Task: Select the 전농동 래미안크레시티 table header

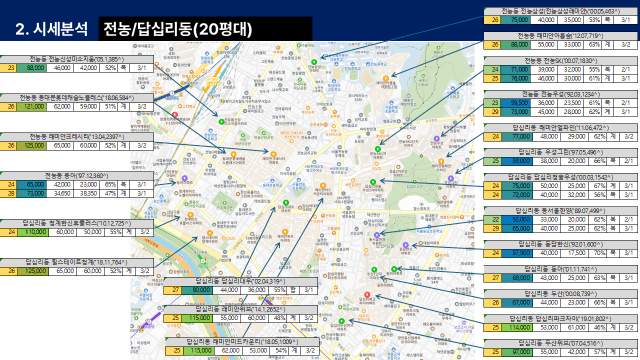Action: (x=77, y=136)
